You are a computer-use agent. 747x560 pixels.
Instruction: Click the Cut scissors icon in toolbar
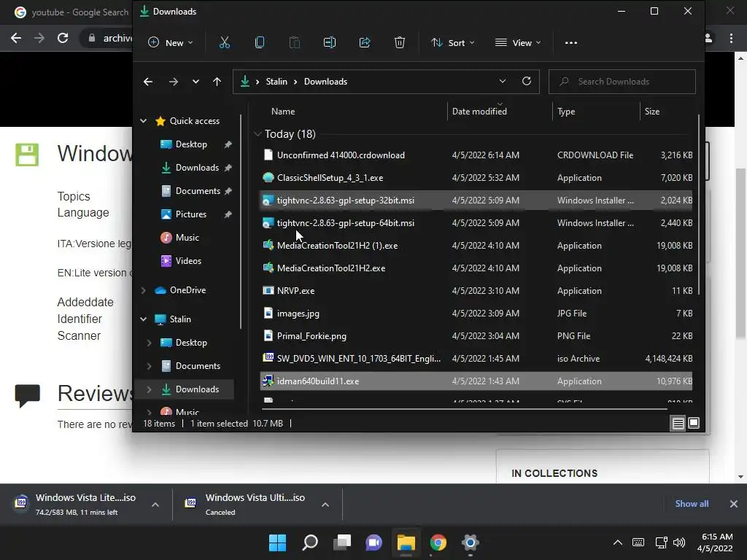(225, 43)
